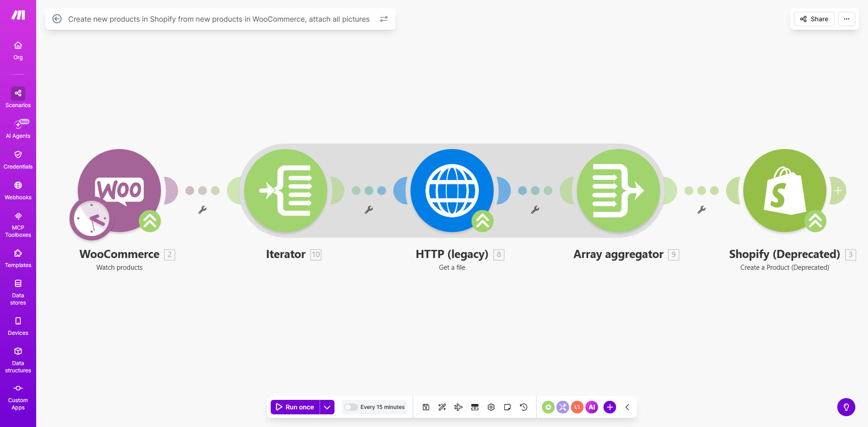Open the clock schedule on WooCommerce module
The width and height of the screenshot is (868, 427).
(x=91, y=219)
